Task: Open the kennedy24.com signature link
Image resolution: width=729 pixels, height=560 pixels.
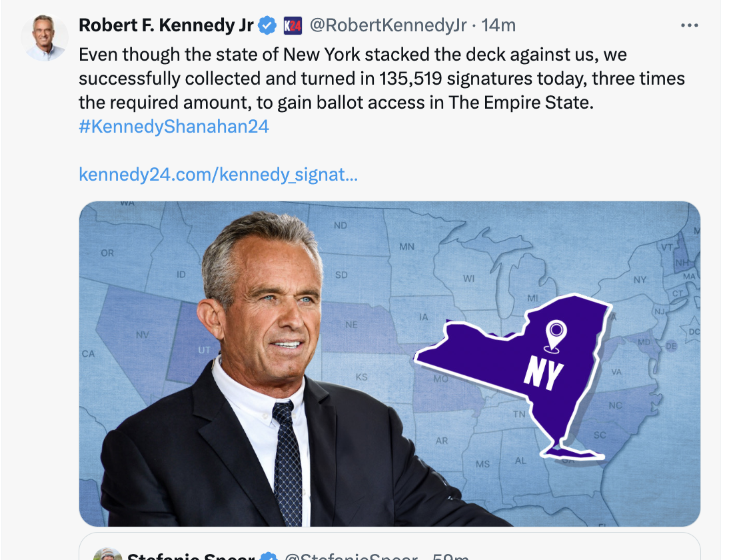Action: [x=219, y=175]
